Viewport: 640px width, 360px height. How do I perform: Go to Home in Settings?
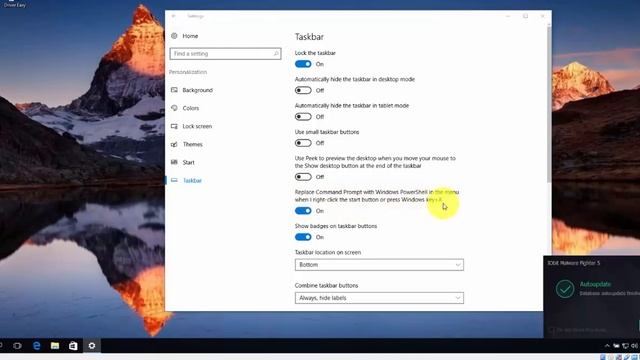tap(190, 36)
